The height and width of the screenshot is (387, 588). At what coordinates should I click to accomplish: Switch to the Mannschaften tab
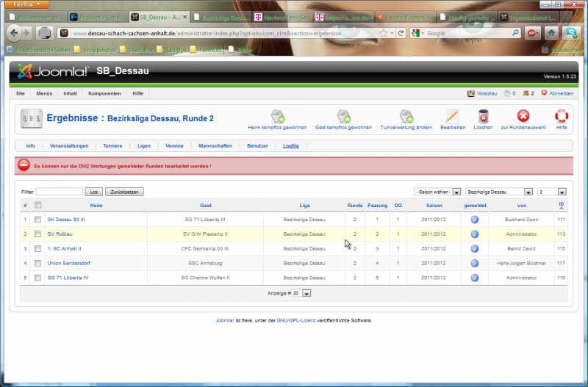tap(215, 145)
